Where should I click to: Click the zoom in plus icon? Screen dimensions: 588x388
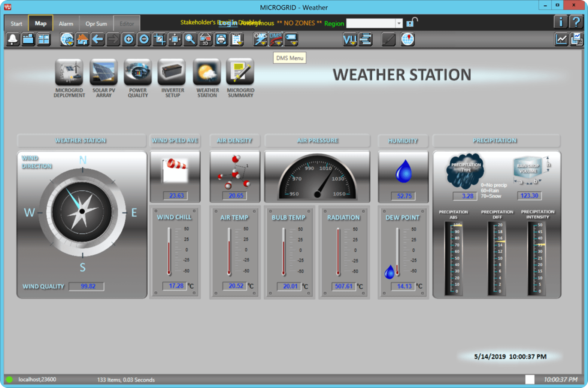pyautogui.click(x=129, y=39)
